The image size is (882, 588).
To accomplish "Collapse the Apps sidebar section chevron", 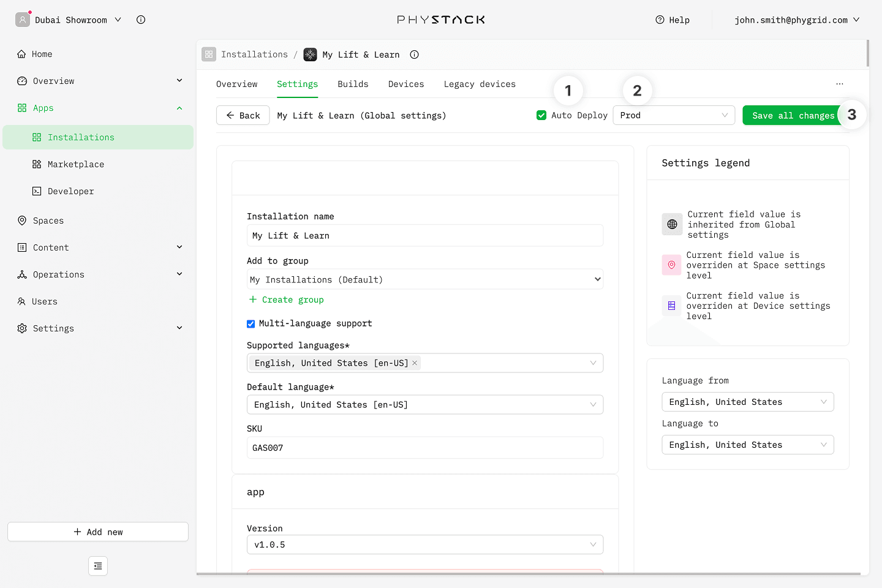I will click(179, 108).
